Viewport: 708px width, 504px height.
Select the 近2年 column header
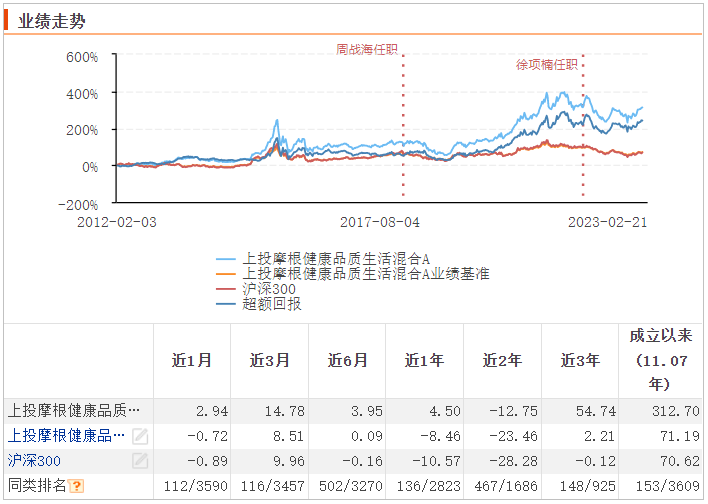click(x=502, y=360)
